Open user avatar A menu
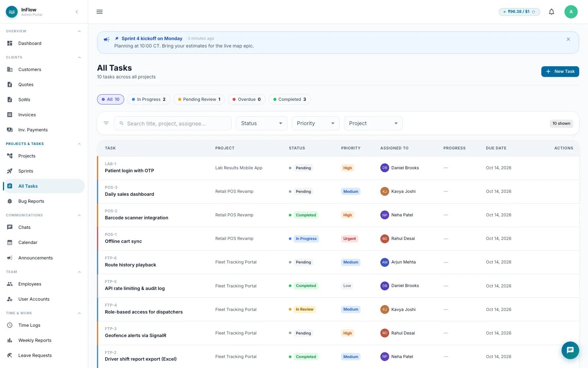Viewport: 588px width, 368px height. (571, 12)
